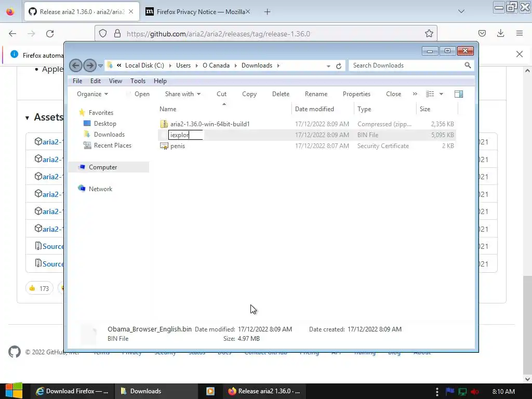
Task: Open recent locations dropdown arrow in Explorer
Action: (100, 66)
